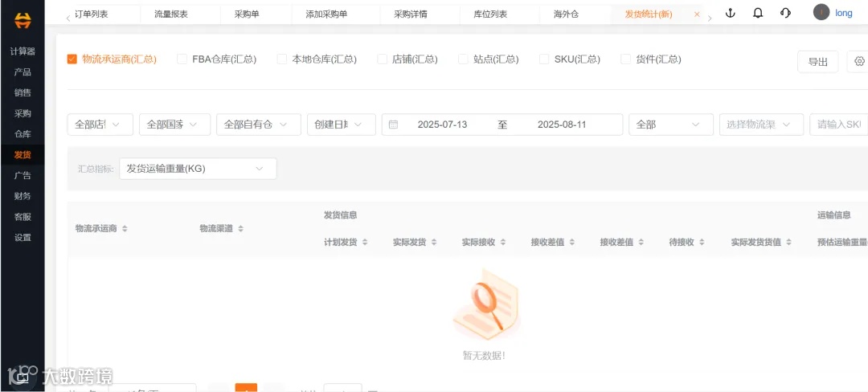Expand 汇总指标 发货运输重量(KG) dropdown
This screenshot has height=392, width=868.
pyautogui.click(x=199, y=169)
